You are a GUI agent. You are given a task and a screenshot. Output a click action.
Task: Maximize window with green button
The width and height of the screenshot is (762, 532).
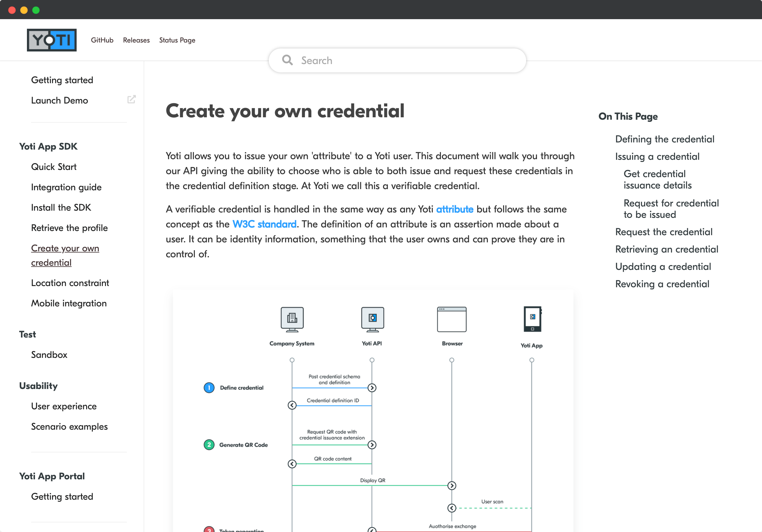(36, 10)
